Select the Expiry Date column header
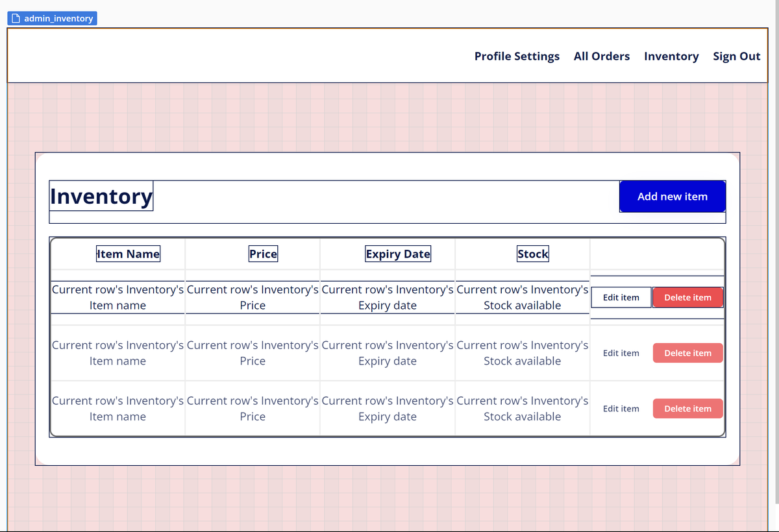 398,254
